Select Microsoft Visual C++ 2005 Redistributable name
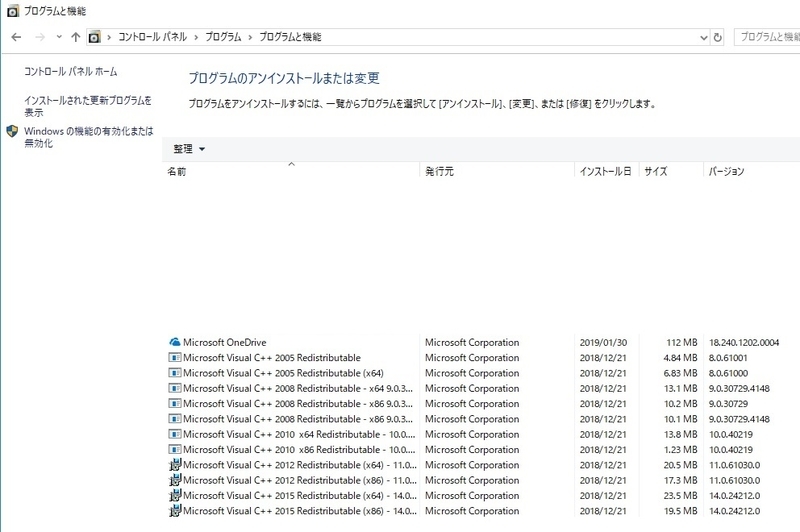 click(272, 358)
